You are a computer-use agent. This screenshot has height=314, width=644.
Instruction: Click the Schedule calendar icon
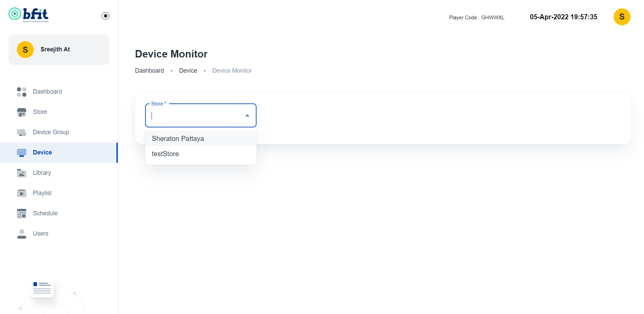click(x=22, y=213)
